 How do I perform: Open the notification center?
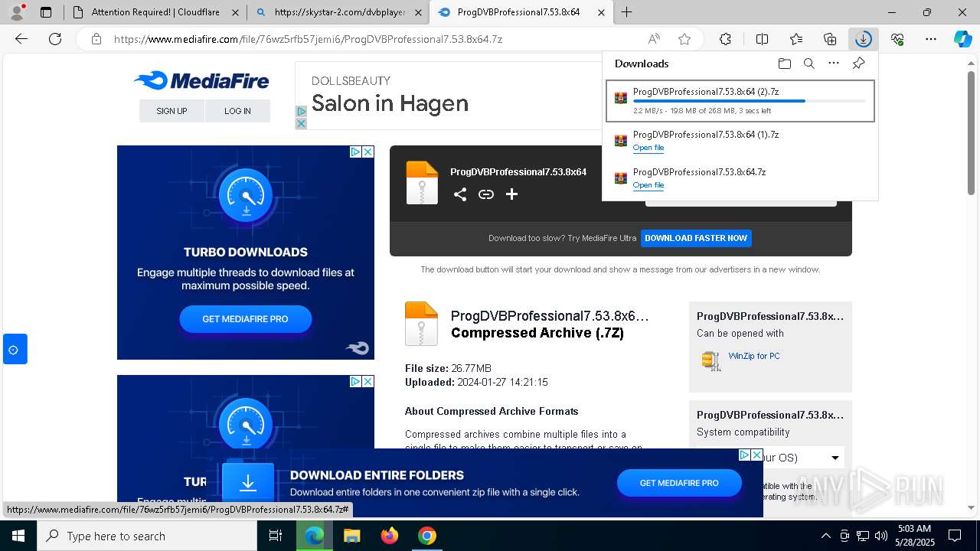click(x=955, y=536)
